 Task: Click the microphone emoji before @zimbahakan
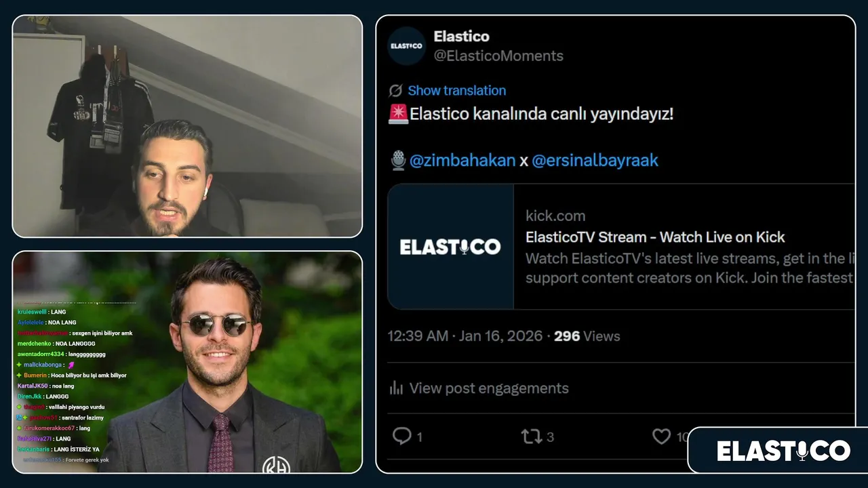click(x=398, y=161)
